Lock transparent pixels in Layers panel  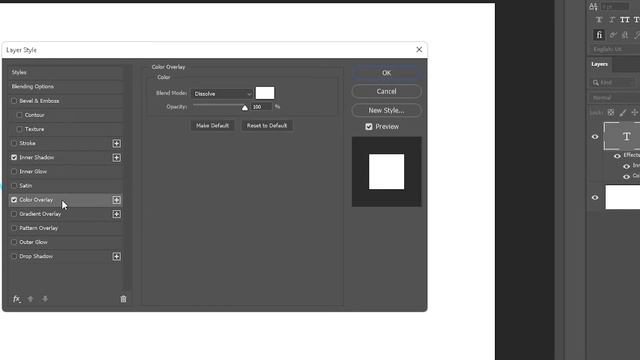(x=611, y=113)
